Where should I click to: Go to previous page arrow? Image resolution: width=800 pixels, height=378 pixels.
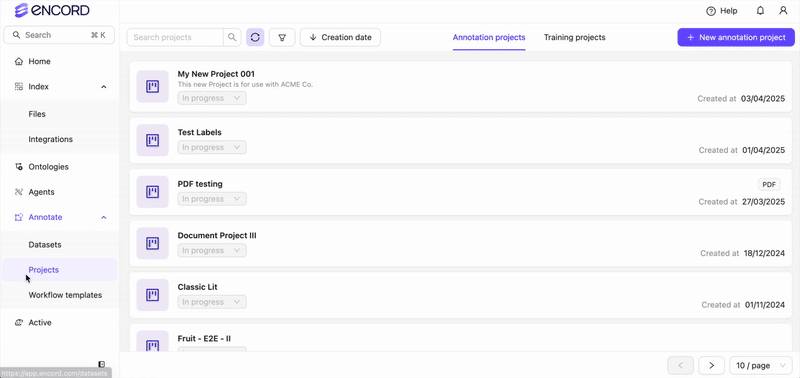pos(681,365)
